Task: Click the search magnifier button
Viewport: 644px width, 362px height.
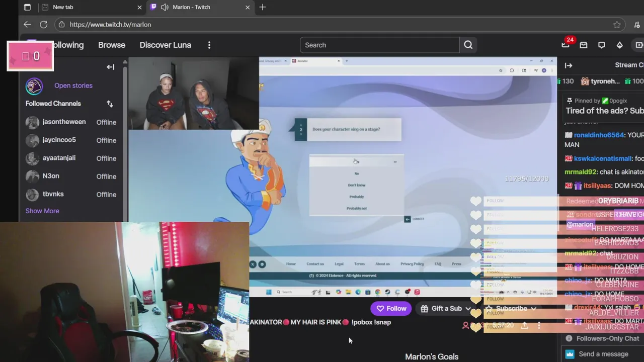Action: point(468,45)
